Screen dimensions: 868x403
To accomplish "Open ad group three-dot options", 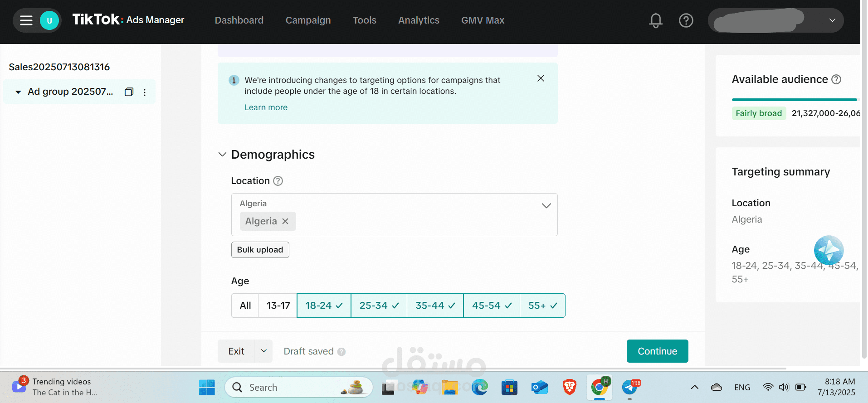I will click(145, 92).
